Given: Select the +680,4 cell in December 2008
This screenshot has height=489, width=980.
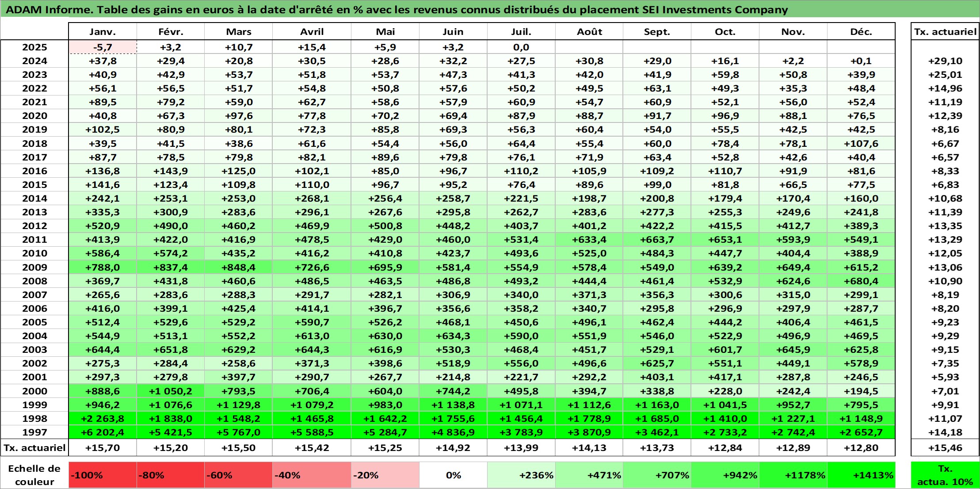Looking at the screenshot, I should pos(862,281).
